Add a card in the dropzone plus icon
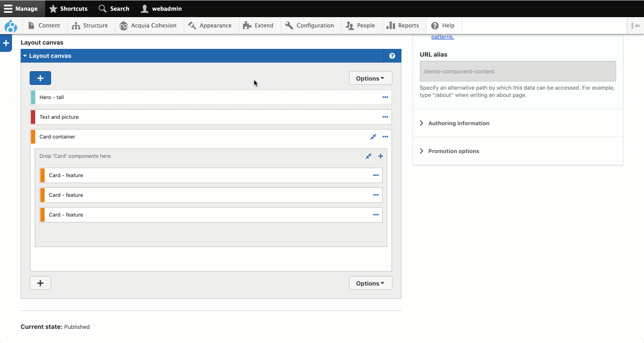 (380, 156)
